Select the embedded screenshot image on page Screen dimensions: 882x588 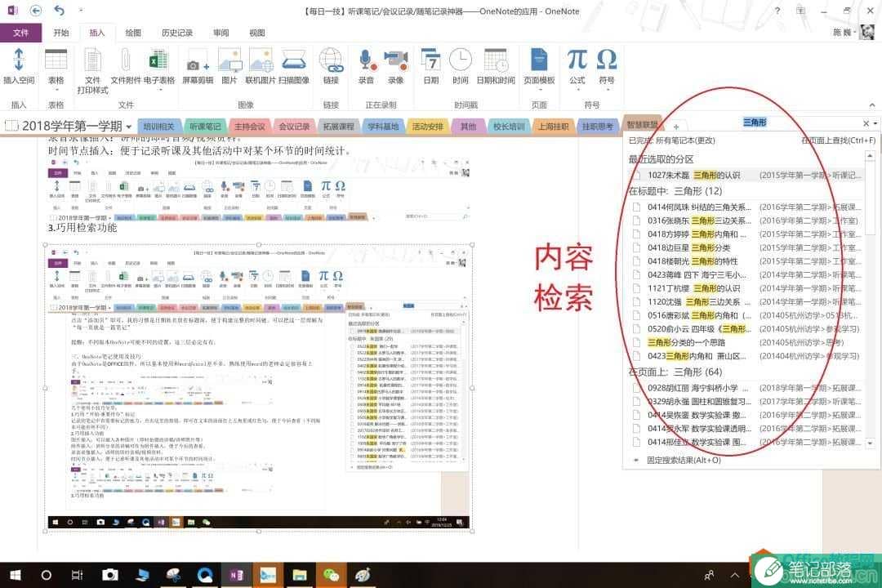tap(259, 388)
